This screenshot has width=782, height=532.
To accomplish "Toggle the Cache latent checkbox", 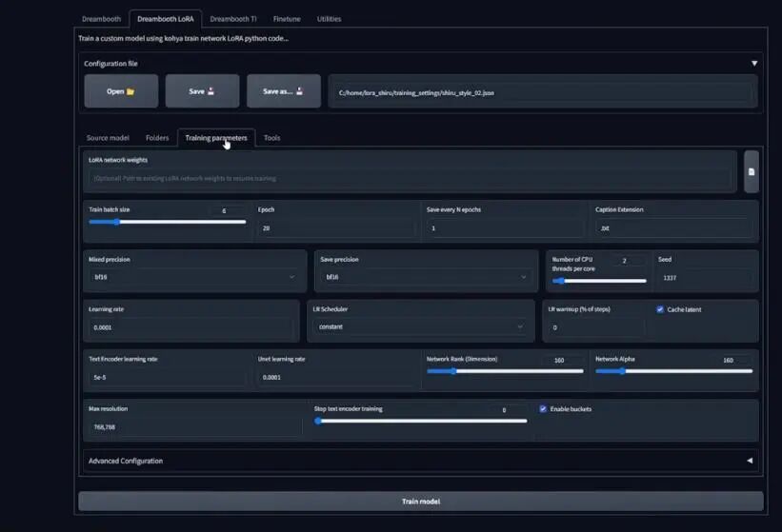I will point(660,309).
